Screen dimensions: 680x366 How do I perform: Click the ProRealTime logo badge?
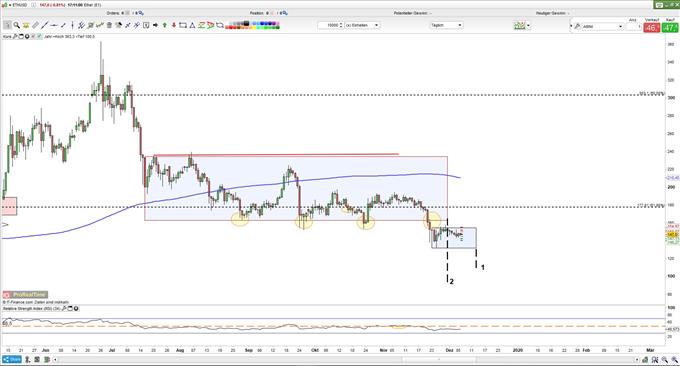tap(25, 294)
